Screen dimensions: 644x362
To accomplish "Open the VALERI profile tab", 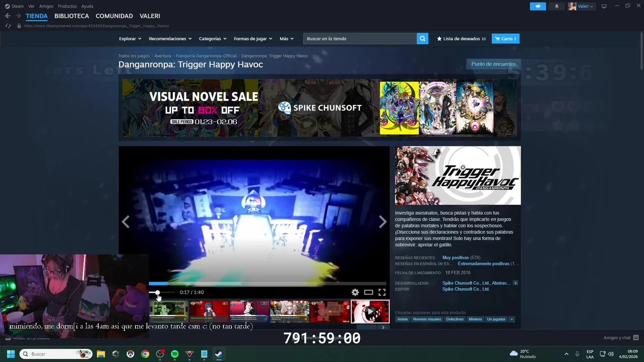I will point(150,16).
